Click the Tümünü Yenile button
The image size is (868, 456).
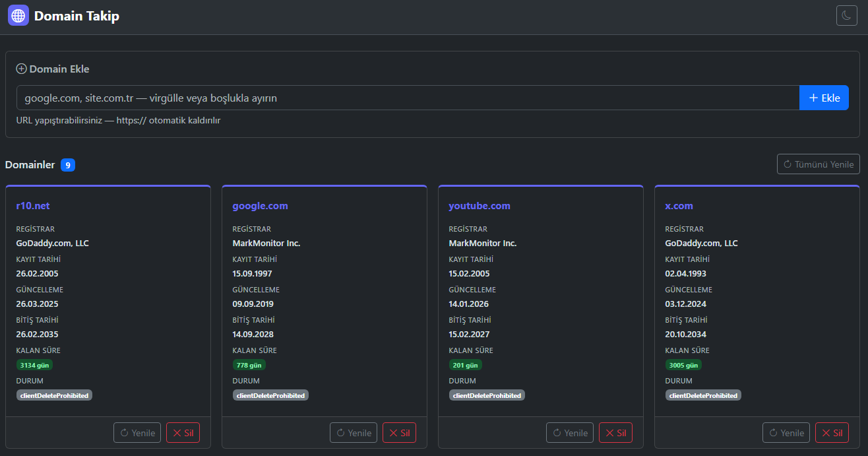pyautogui.click(x=819, y=164)
